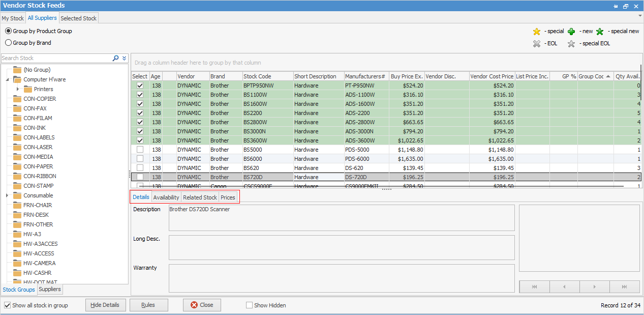Open the Printers folder icon in the tree
644x315 pixels.
[x=28, y=89]
